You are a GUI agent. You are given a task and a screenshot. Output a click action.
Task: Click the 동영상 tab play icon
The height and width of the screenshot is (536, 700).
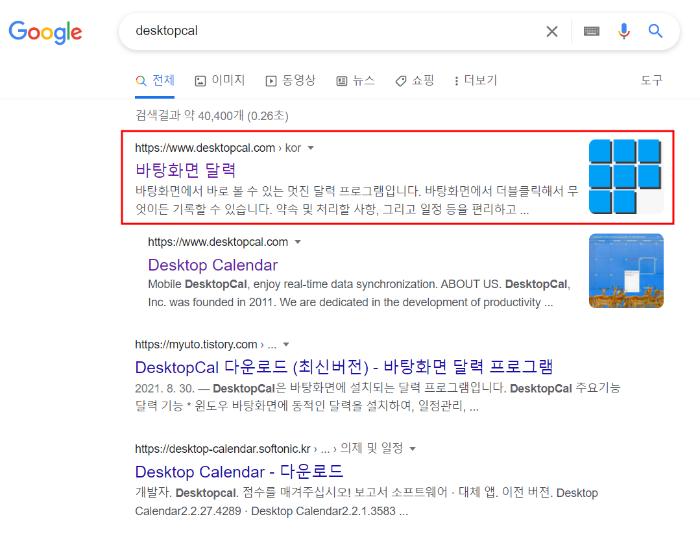point(271,81)
